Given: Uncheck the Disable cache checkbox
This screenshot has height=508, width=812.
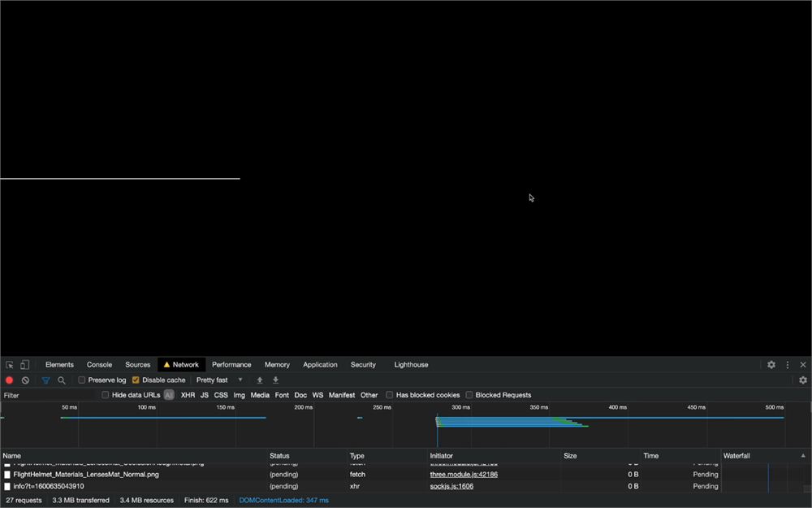Looking at the screenshot, I should click(136, 380).
